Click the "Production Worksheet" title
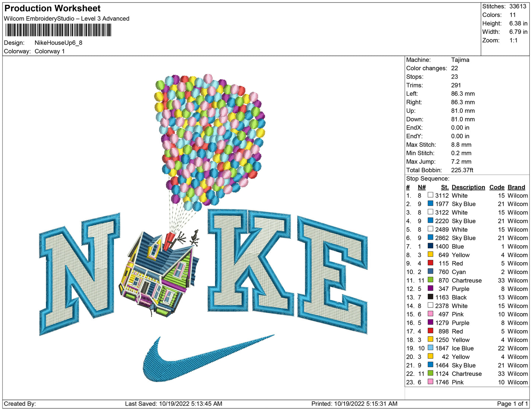Viewport: 532px width, 409px height. [52, 8]
